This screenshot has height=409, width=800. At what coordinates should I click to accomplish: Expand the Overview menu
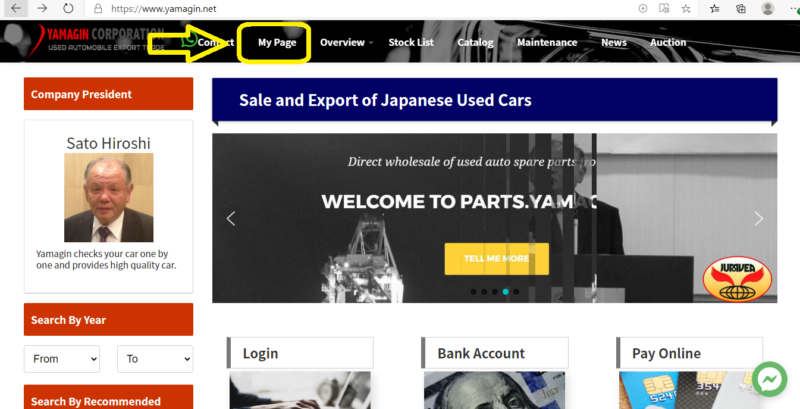(346, 42)
